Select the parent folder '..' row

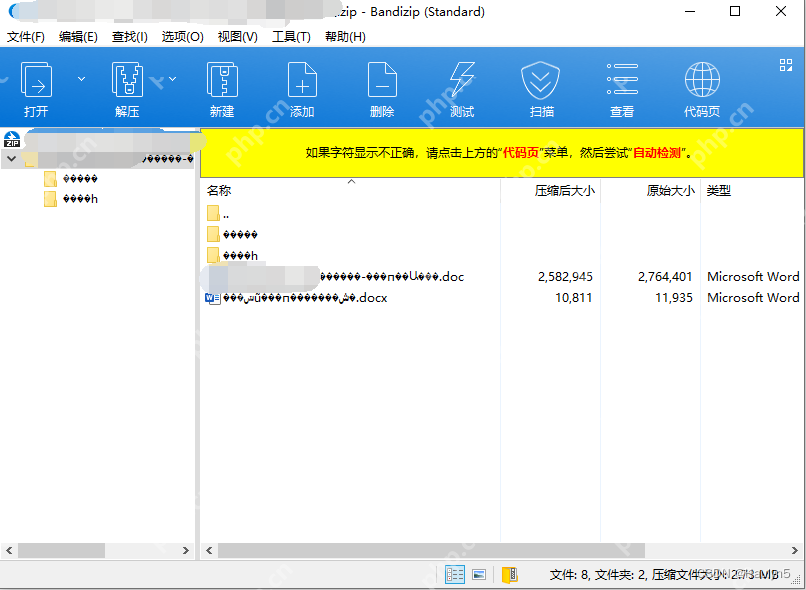pos(502,213)
